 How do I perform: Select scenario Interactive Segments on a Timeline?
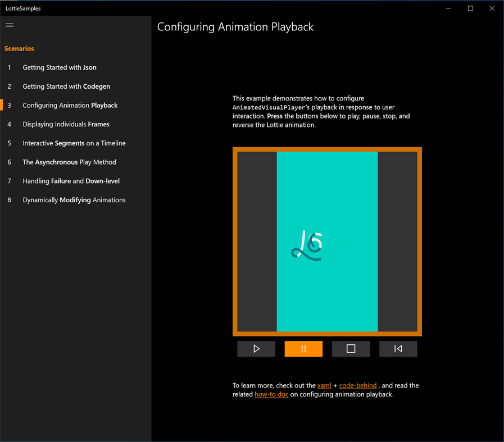point(73,143)
